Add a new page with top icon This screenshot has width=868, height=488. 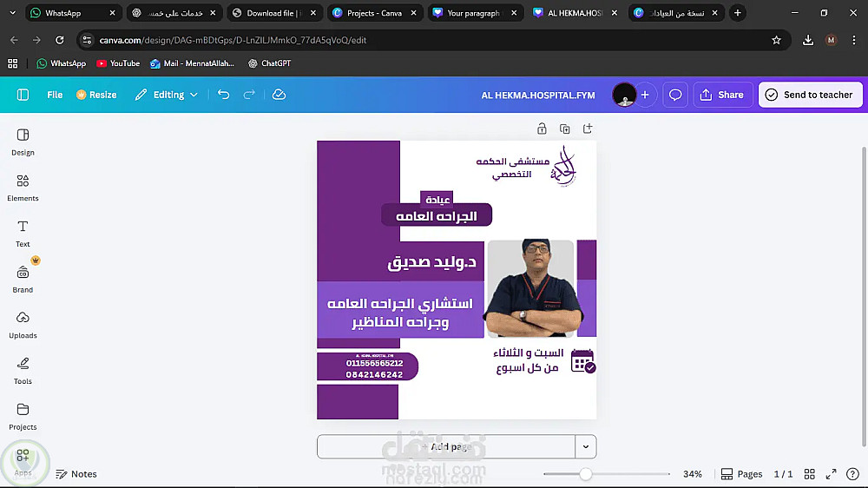click(x=588, y=129)
